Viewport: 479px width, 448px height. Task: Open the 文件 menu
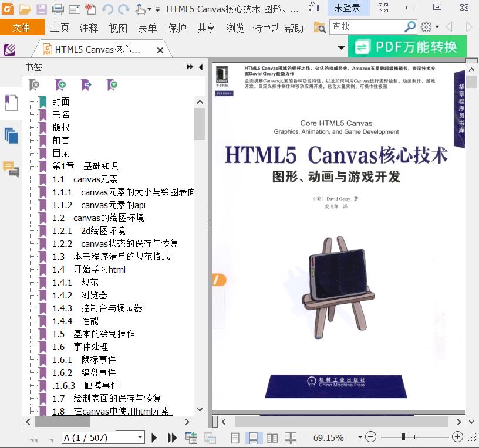(21, 28)
